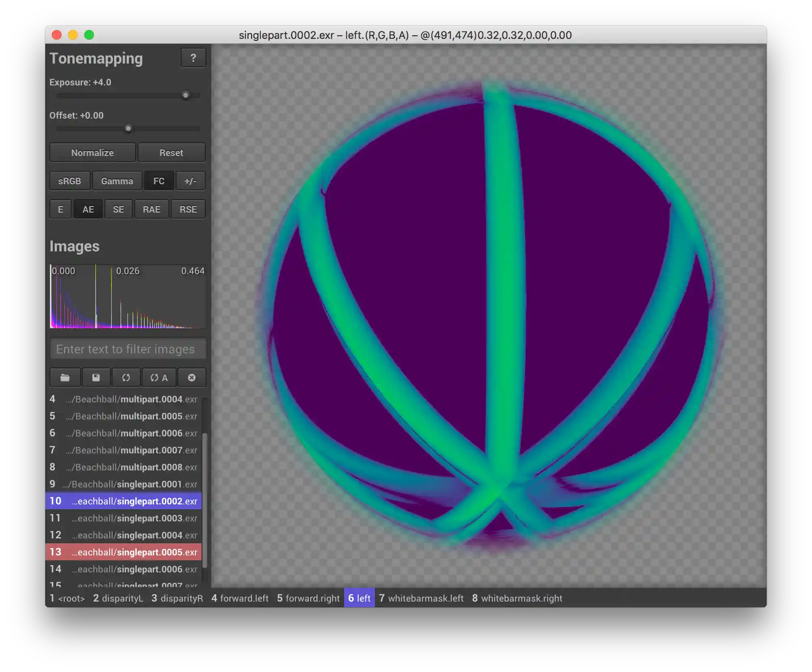Enable sRGB tonemapping

(x=69, y=181)
